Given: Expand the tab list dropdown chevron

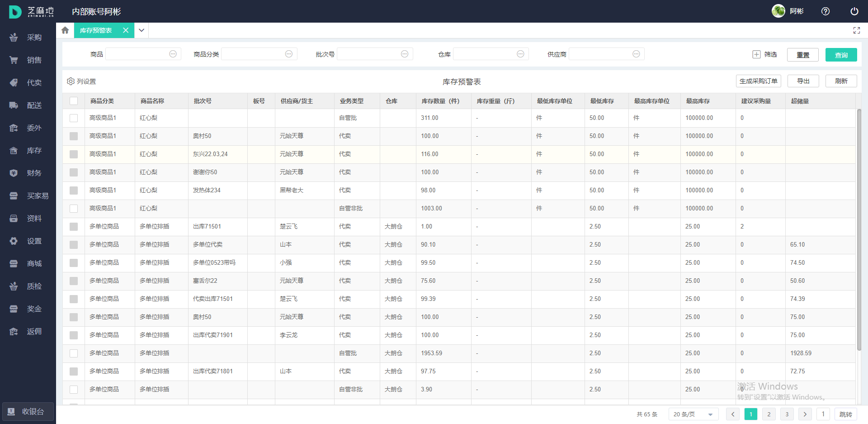Looking at the screenshot, I should tap(142, 30).
